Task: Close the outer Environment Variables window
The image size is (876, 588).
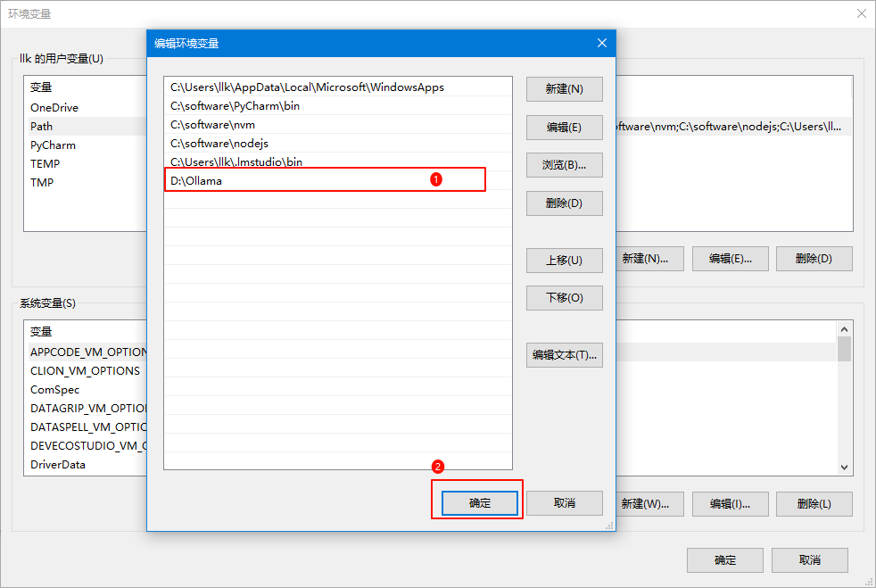Action: tap(861, 13)
